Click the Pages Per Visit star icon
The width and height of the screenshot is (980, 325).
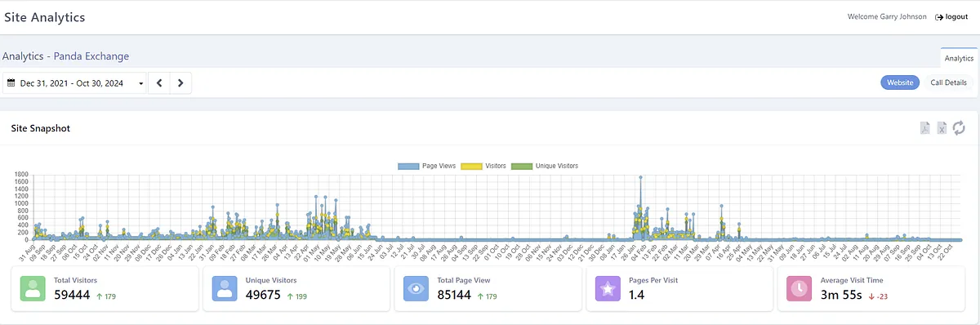click(608, 287)
